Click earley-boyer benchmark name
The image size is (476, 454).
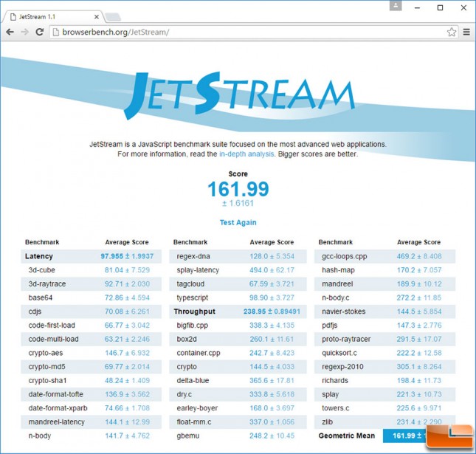click(x=197, y=408)
